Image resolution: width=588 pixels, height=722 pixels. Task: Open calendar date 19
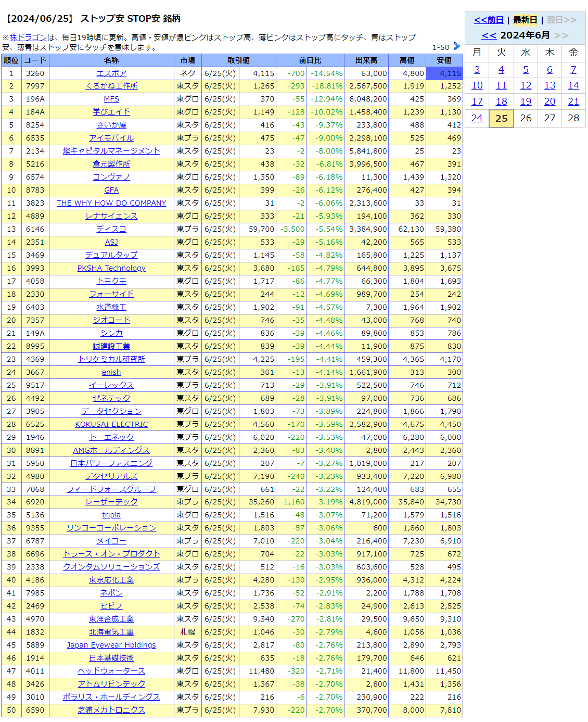526,102
